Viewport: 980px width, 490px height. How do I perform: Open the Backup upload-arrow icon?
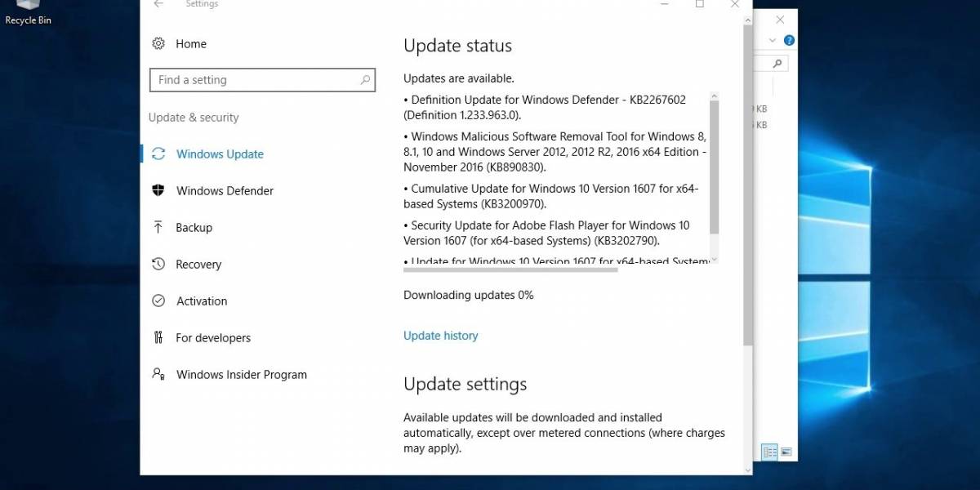point(158,227)
